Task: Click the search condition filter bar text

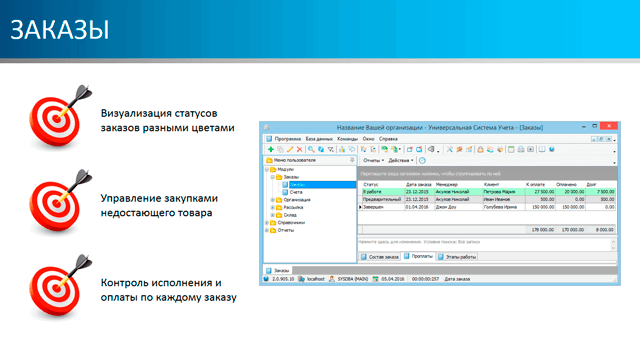Action: (x=419, y=242)
